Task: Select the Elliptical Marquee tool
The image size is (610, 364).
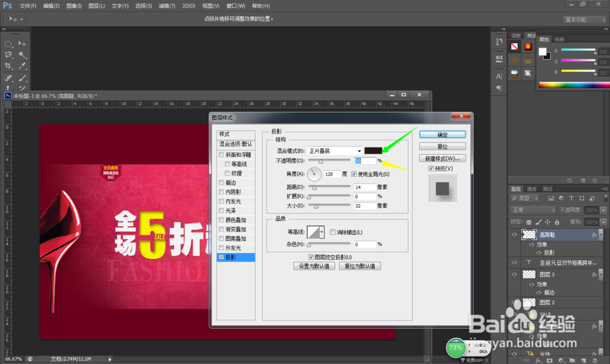Action: pyautogui.click(x=8, y=44)
